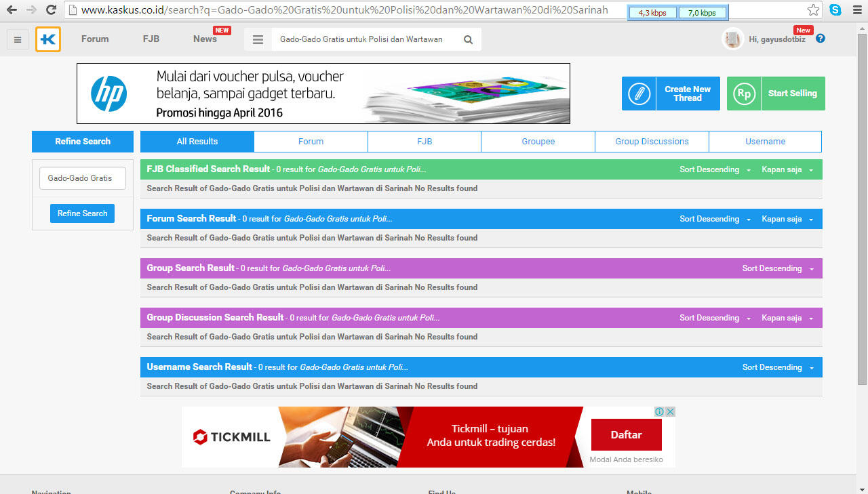Go back with the browser back arrow
868x494 pixels.
tap(12, 10)
